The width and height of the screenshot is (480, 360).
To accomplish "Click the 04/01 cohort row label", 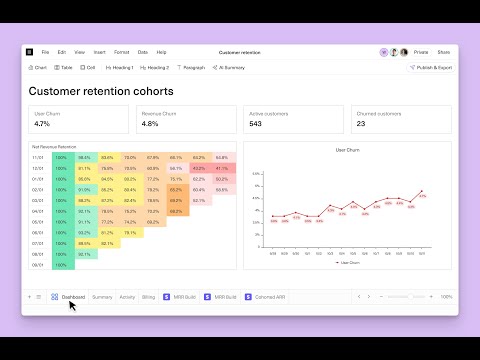I will click(x=38, y=211).
